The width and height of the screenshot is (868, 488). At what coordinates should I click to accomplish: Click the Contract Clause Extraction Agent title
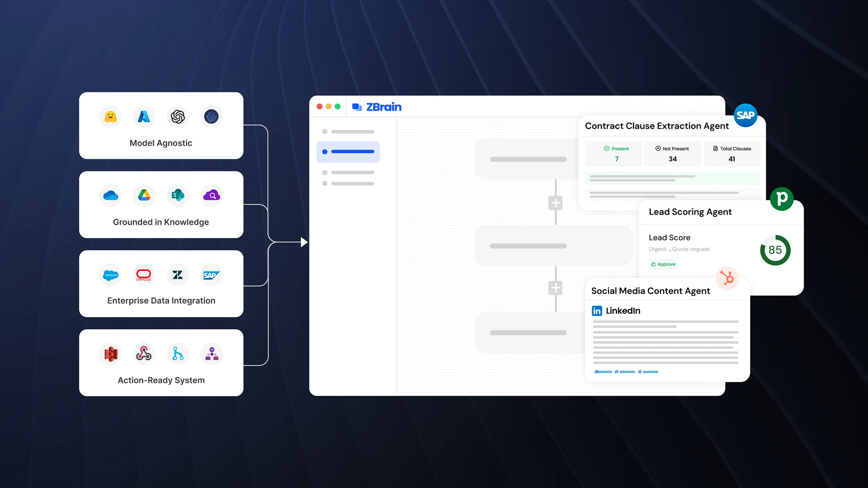(x=657, y=126)
